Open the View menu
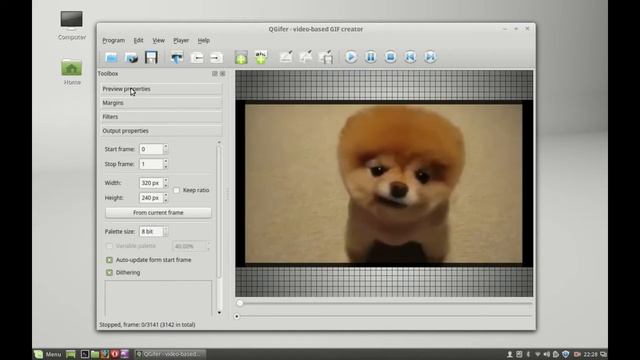 158,40
